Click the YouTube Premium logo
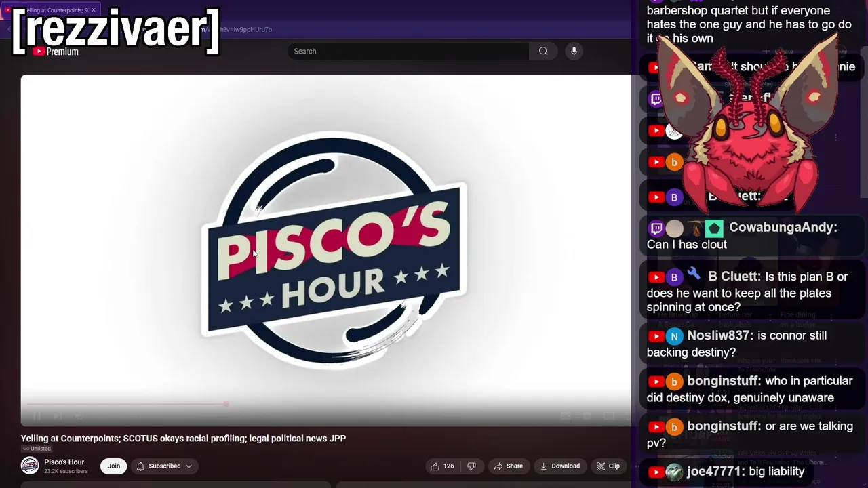This screenshot has width=868, height=488. (x=56, y=52)
